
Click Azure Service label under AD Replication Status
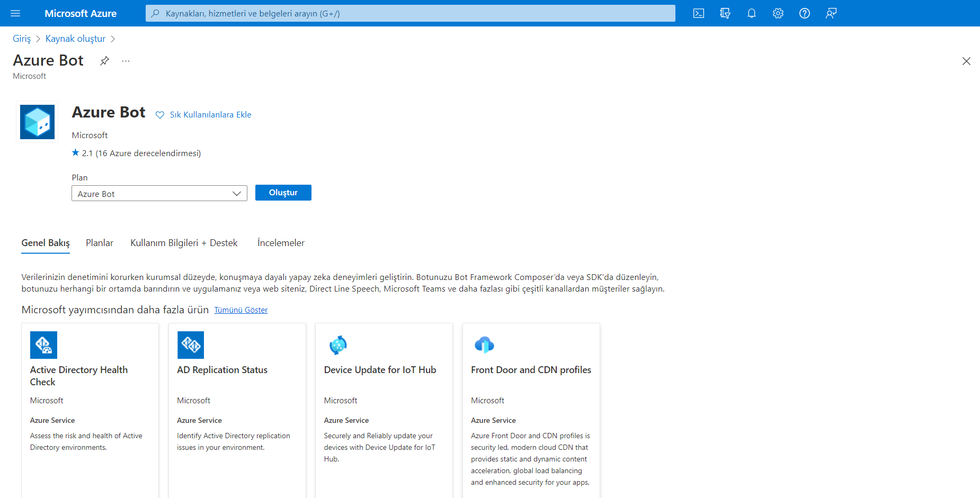click(199, 420)
